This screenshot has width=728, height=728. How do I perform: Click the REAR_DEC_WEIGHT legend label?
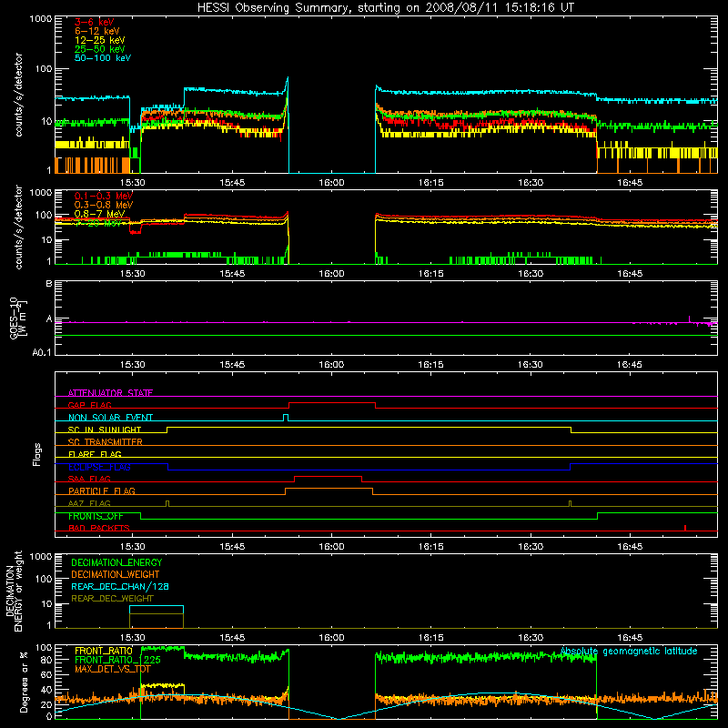pyautogui.click(x=112, y=599)
